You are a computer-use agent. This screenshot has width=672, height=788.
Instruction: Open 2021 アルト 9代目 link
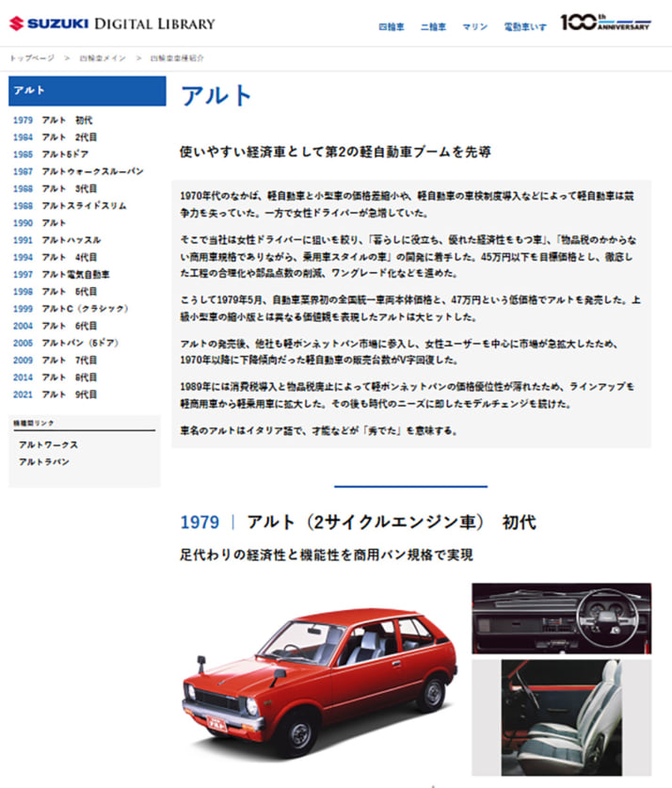55,394
